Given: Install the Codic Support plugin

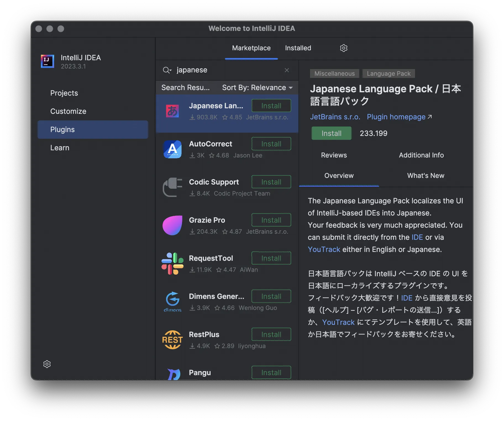Looking at the screenshot, I should (271, 182).
